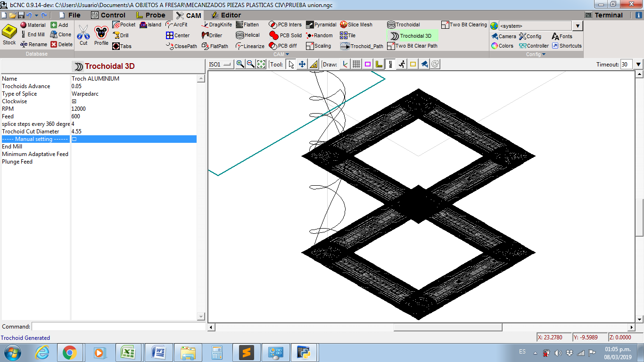Open the File tab

tap(69, 15)
